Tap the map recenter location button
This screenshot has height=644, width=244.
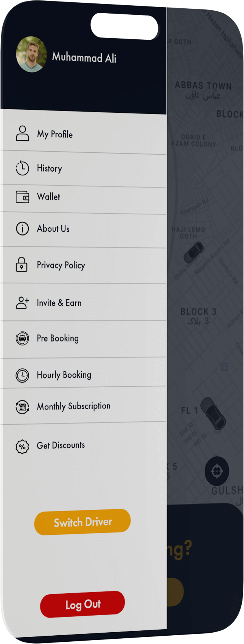(217, 471)
